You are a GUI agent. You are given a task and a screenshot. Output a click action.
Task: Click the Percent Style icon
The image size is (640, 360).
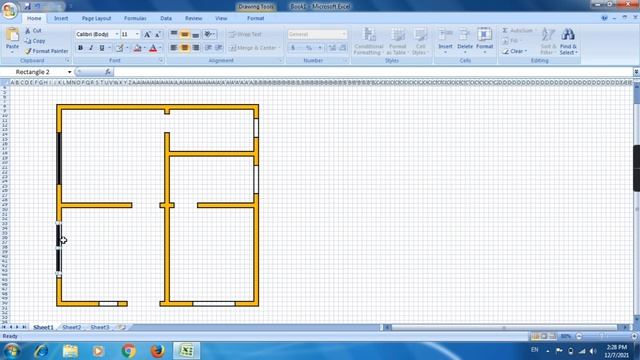tap(309, 48)
